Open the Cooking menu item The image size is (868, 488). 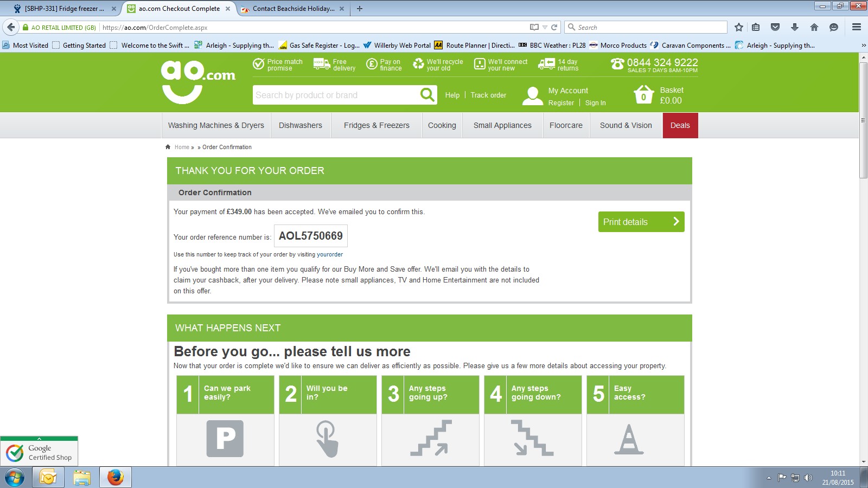(442, 125)
